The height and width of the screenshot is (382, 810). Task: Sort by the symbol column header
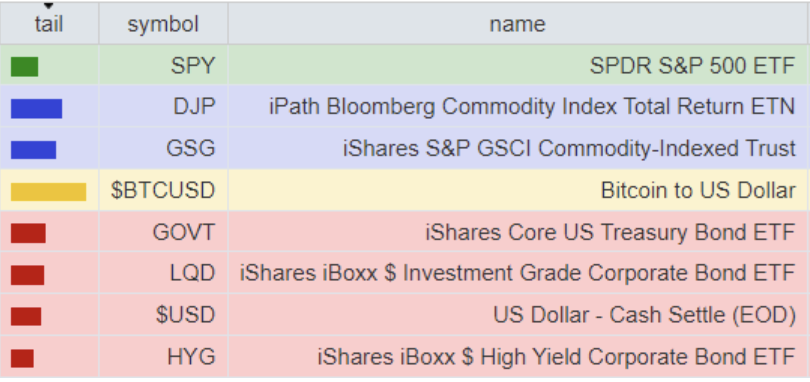coord(163,24)
